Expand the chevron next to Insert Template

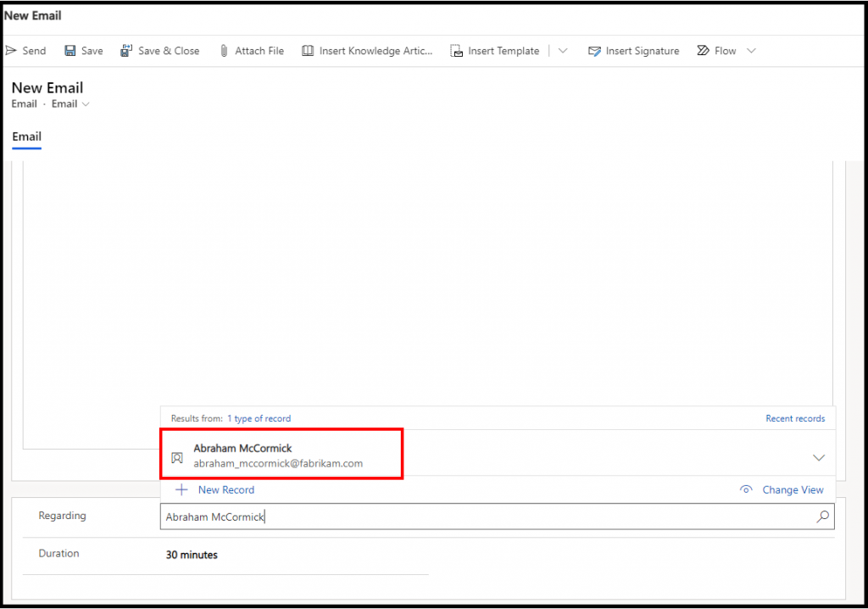pyautogui.click(x=562, y=50)
